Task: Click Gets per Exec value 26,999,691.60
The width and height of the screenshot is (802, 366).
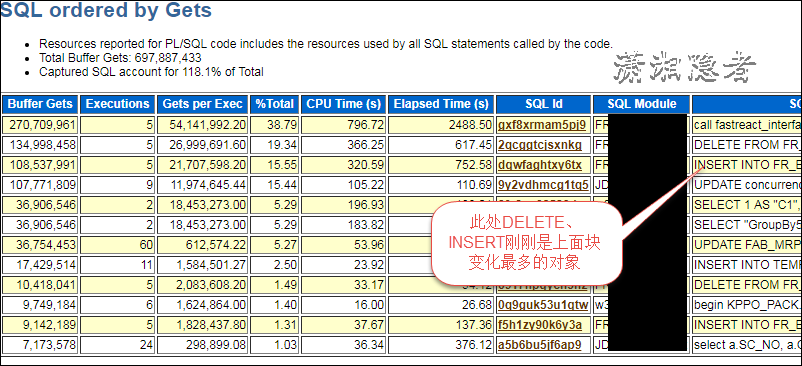Action: [x=208, y=145]
